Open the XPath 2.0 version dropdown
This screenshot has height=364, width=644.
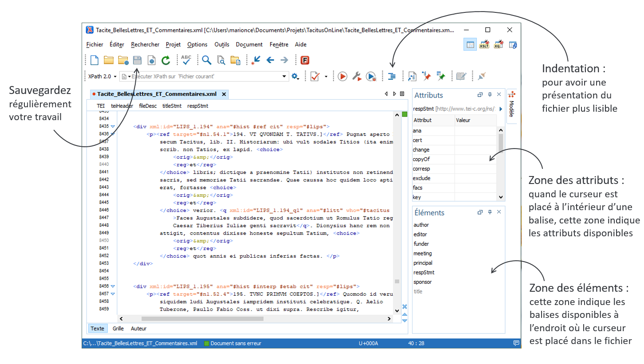102,77
